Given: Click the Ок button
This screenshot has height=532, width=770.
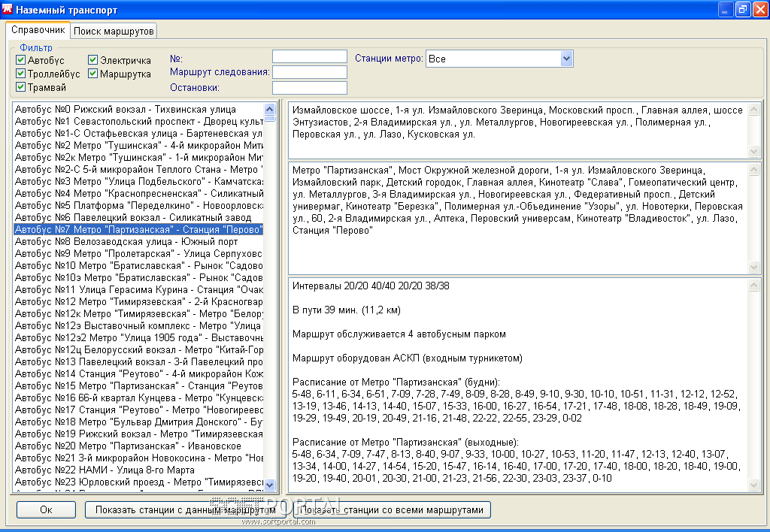Looking at the screenshot, I should (x=46, y=510).
